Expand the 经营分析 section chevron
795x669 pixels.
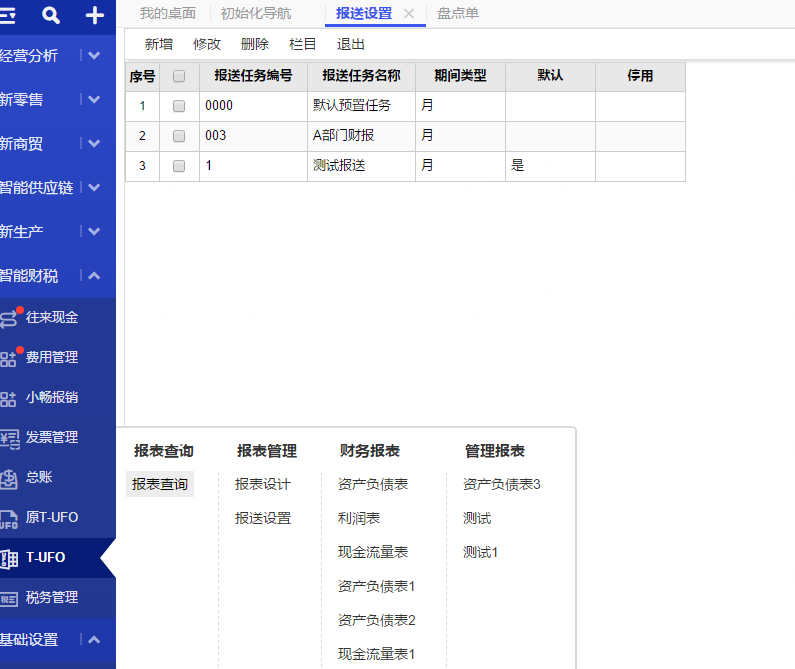click(94, 55)
